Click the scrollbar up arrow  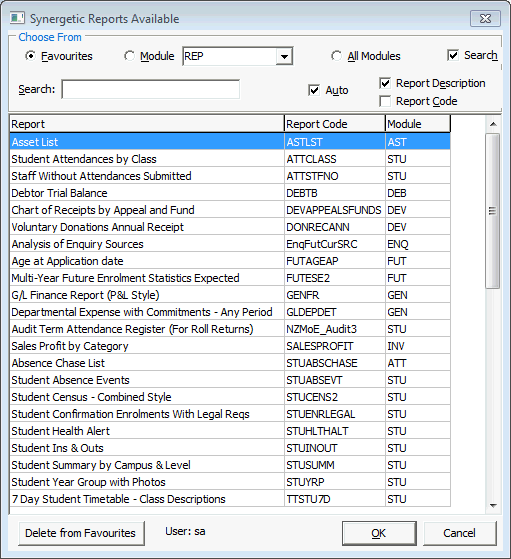coord(494,124)
